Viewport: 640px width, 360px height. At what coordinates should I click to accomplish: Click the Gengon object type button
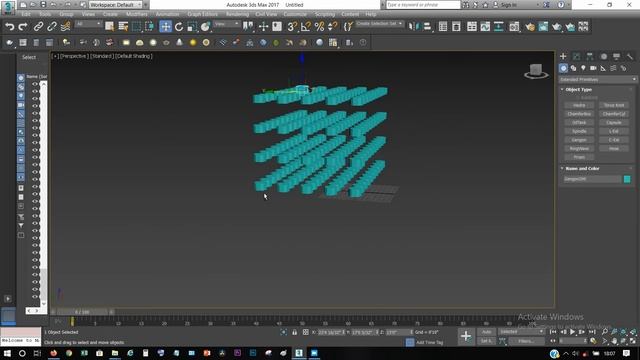pos(579,140)
